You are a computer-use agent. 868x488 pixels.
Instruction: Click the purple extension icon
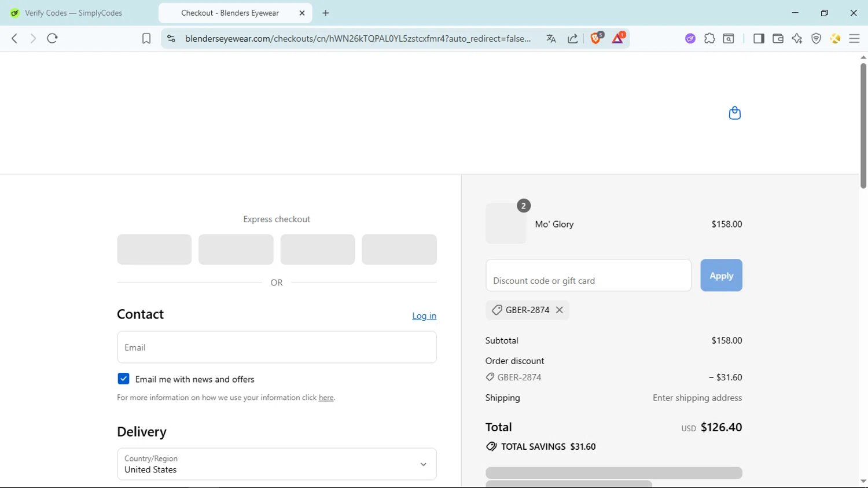coord(690,38)
